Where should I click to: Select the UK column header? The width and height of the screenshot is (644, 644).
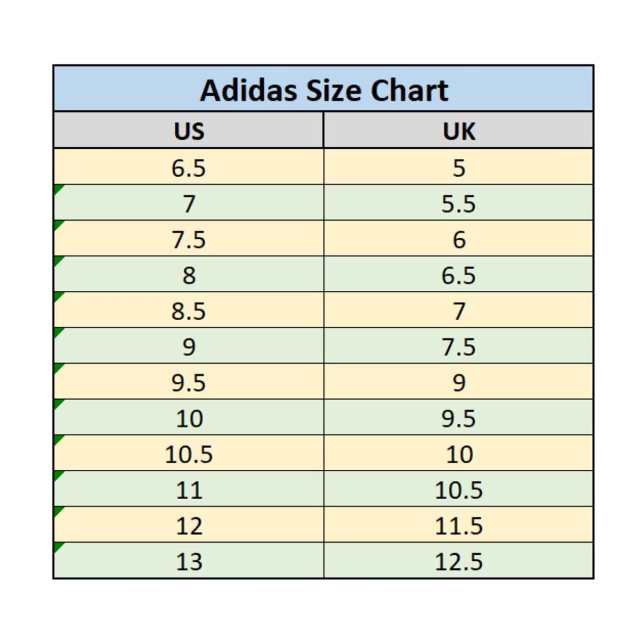459,131
